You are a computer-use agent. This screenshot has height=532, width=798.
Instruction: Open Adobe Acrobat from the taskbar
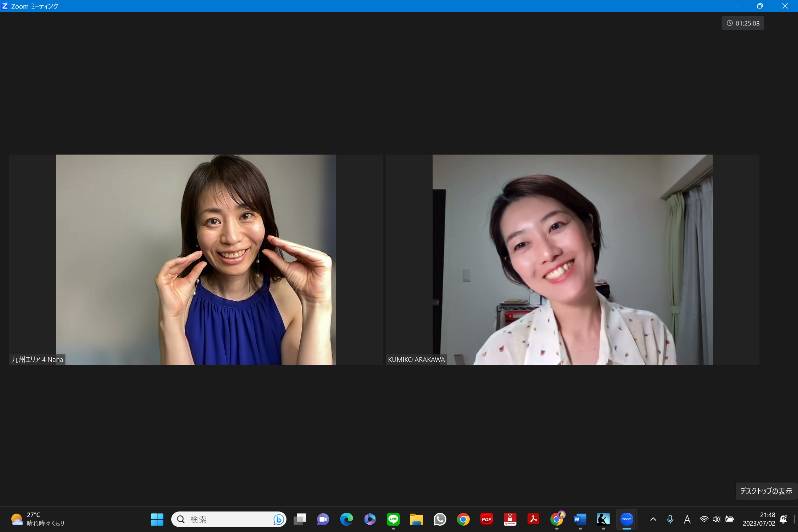click(x=533, y=519)
